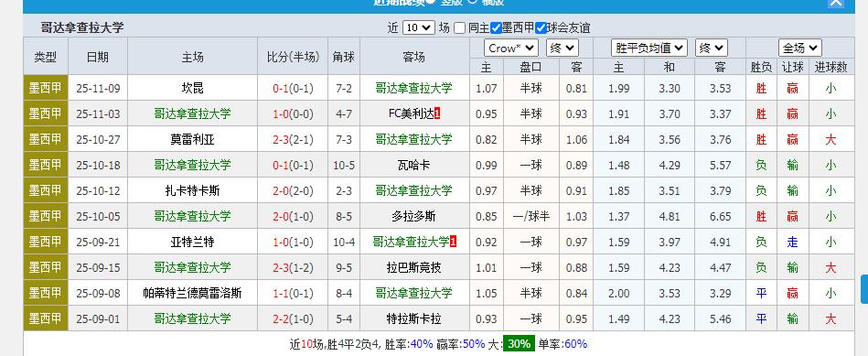Viewport: 868px width, 356px height.
Task: Open away team 拉巴斯竞技 link
Action: (x=414, y=267)
